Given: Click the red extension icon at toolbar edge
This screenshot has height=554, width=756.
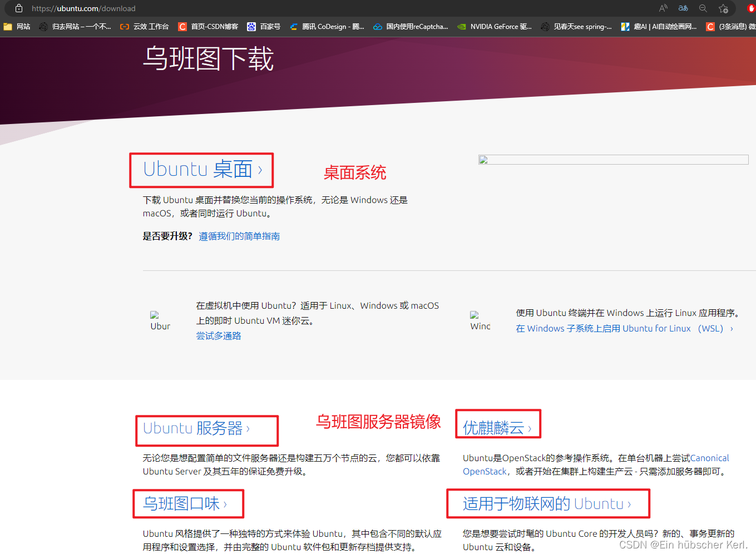Looking at the screenshot, I should click(x=751, y=8).
